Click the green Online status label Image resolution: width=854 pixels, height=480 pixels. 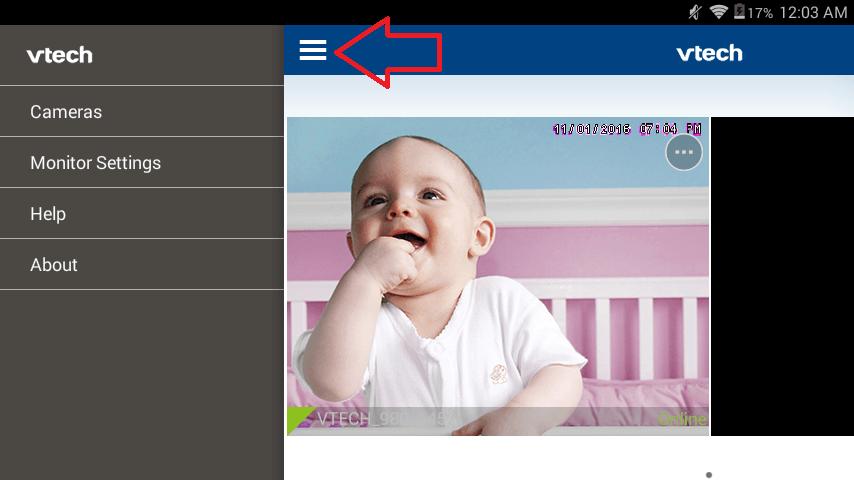(682, 419)
